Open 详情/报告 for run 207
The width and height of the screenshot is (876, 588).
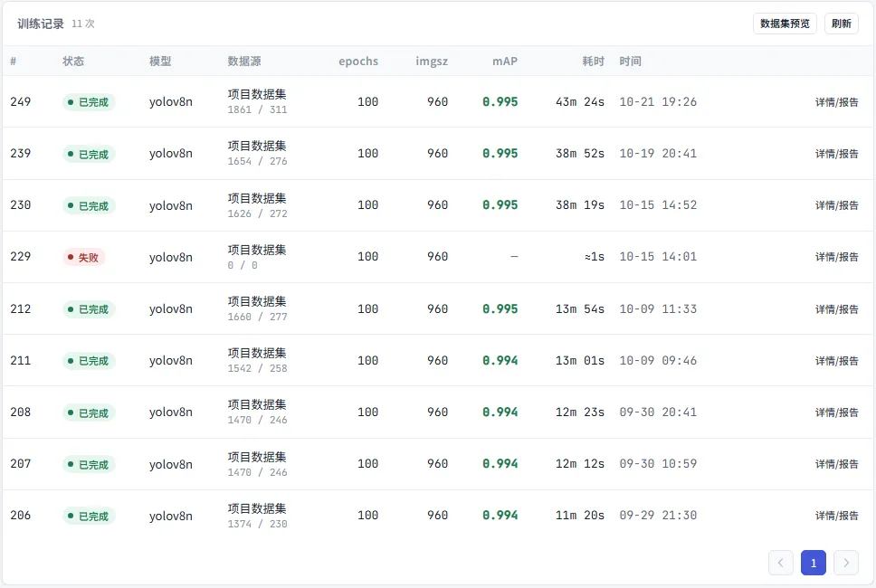coord(836,464)
